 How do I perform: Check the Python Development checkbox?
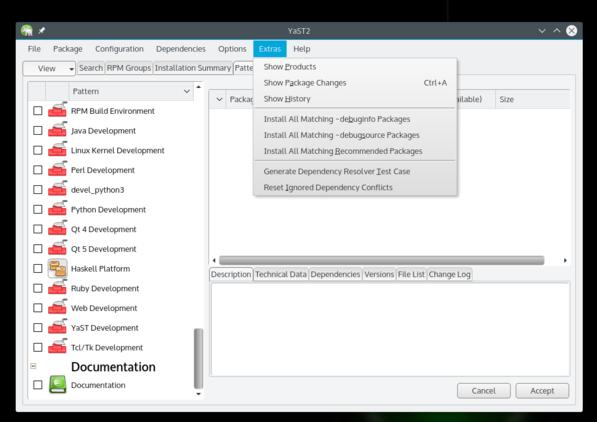point(38,209)
